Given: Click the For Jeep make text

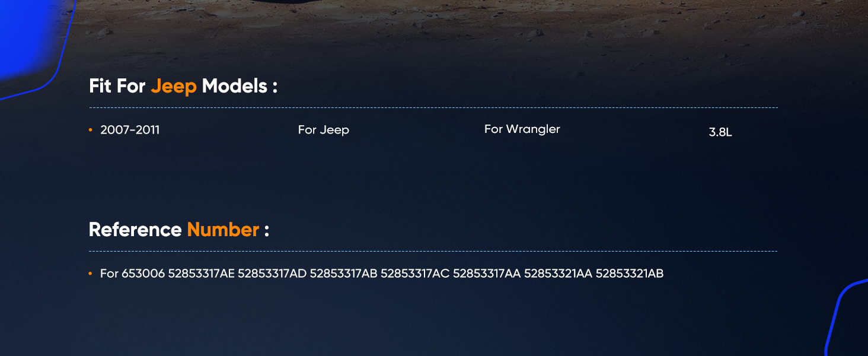Looking at the screenshot, I should click(x=324, y=130).
